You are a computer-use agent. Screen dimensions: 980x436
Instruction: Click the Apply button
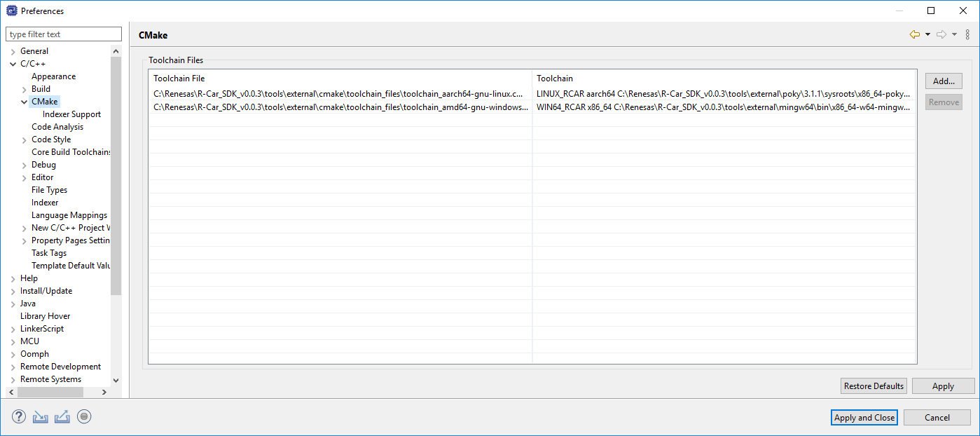coord(943,386)
